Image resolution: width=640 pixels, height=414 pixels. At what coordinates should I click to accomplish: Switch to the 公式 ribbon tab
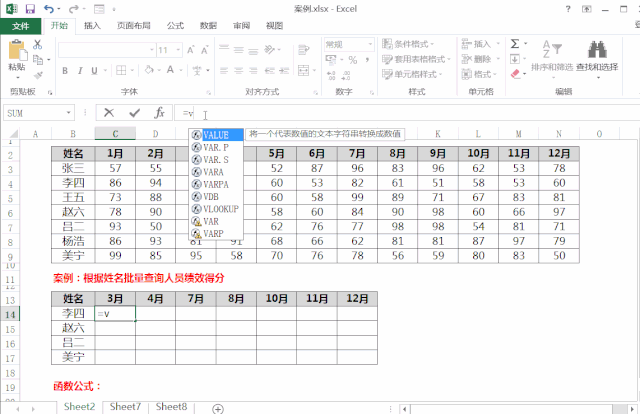click(x=175, y=26)
